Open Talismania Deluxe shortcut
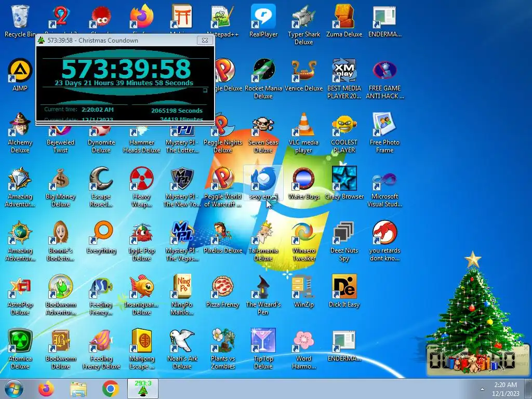Viewport: 532px width, 399px height. point(263,241)
